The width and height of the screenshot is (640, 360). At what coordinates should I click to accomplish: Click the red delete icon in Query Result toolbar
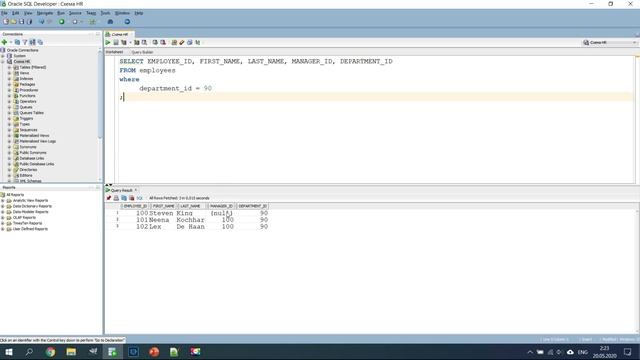[x=131, y=198]
